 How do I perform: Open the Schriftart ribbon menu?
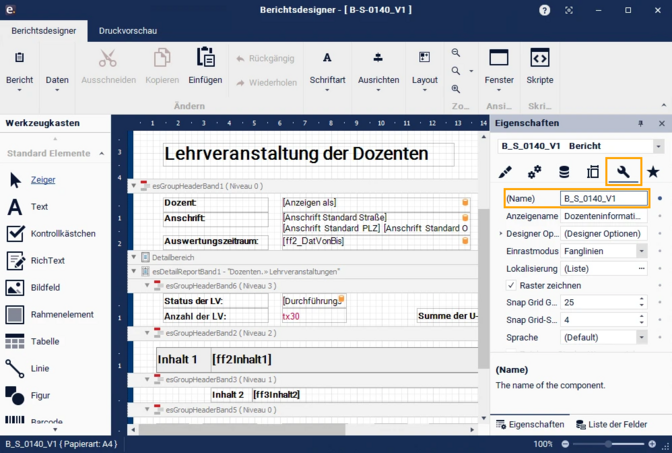click(327, 70)
